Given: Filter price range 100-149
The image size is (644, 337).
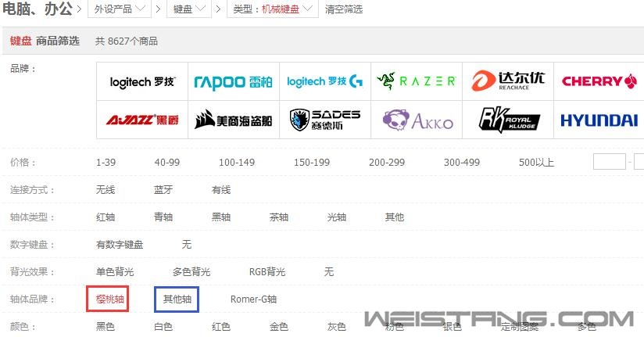Looking at the screenshot, I should point(237,163).
